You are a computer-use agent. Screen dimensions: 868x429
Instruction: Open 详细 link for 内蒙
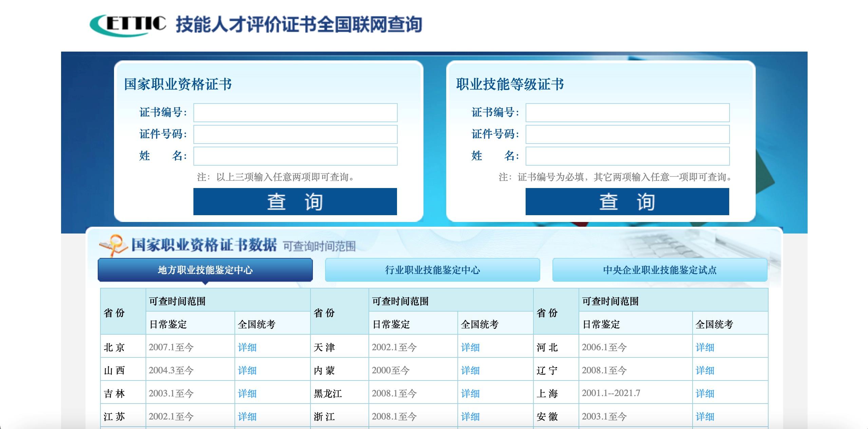(x=470, y=370)
